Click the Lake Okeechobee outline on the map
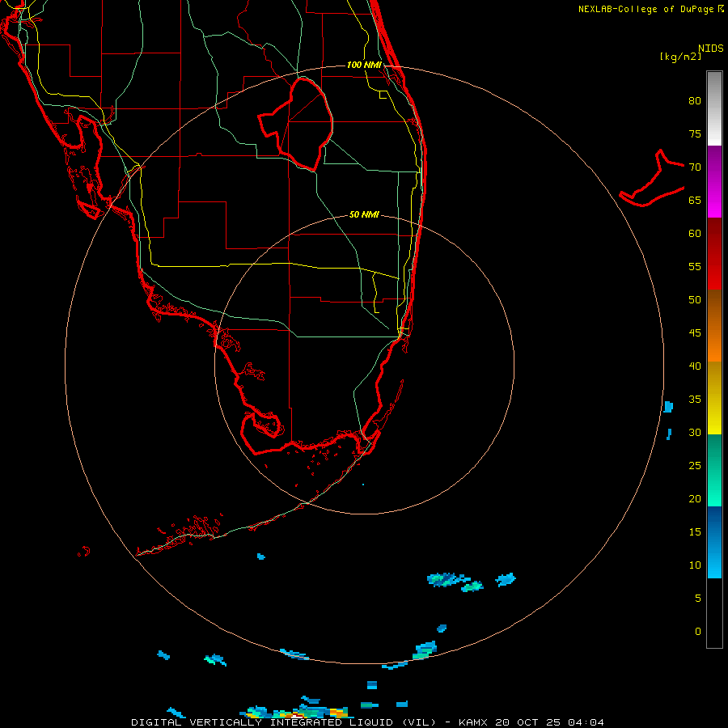This screenshot has height=728, width=728. tap(296, 124)
